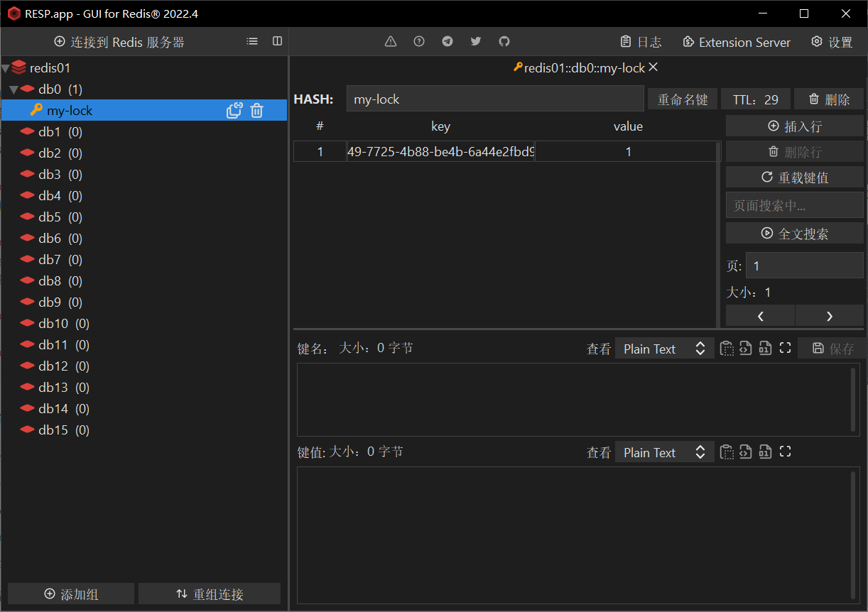This screenshot has width=868, height=612.
Task: Click clipboard copy icon in 键值 row
Action: (x=727, y=452)
